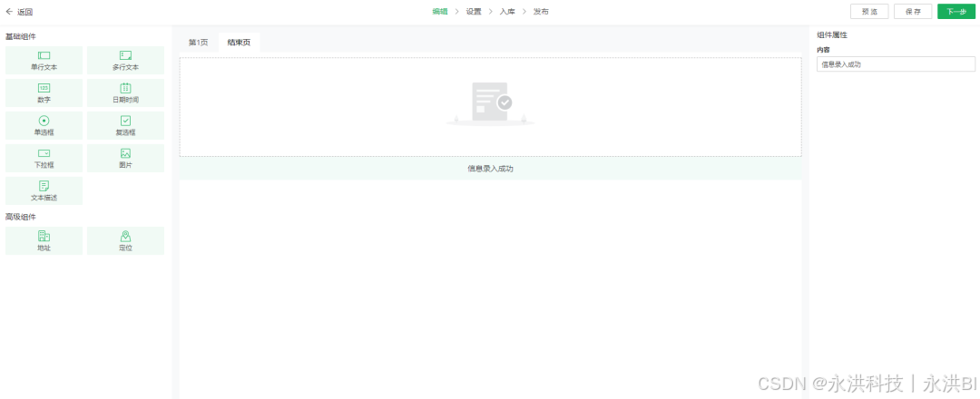Click the 预览 preview button
This screenshot has width=980, height=399.
tap(869, 12)
